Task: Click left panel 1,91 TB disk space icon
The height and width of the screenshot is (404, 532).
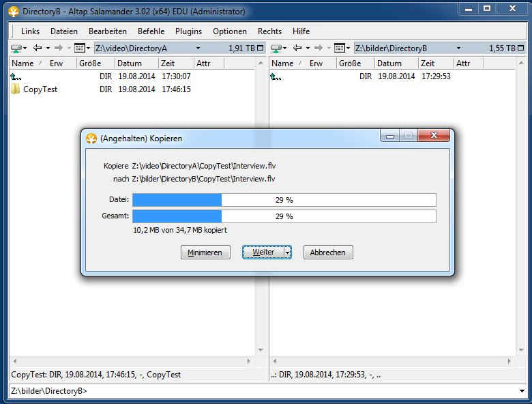Action: tap(261, 48)
